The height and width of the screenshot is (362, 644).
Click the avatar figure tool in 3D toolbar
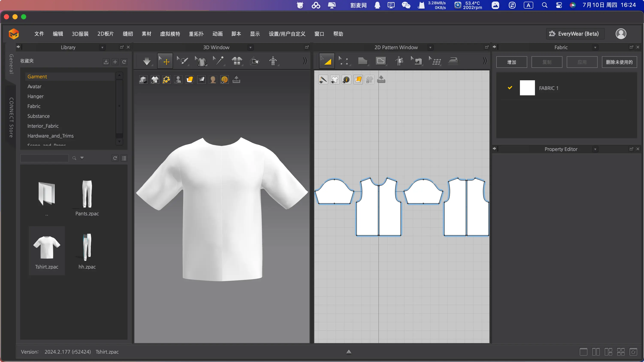(273, 61)
